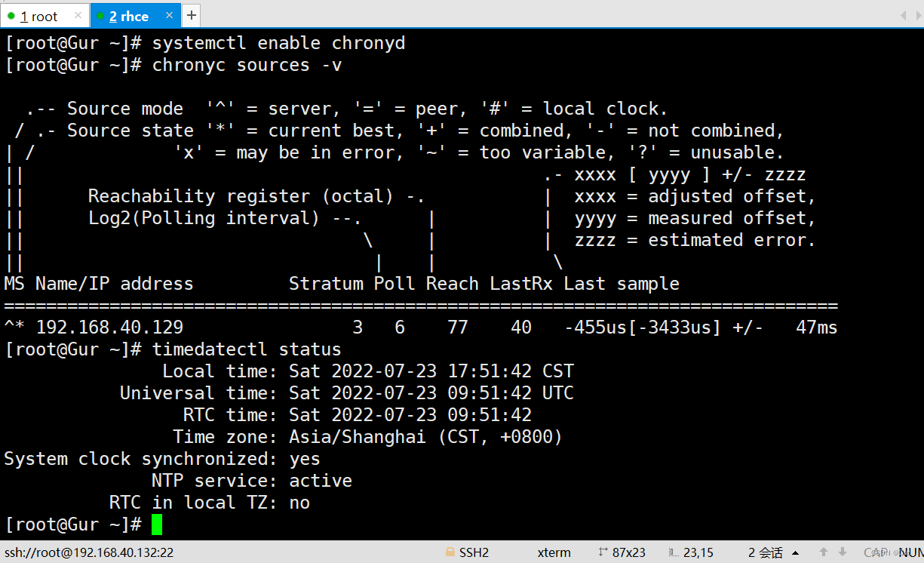Screen dimensions: 924x563
Task: Click the 'MS Name/IP address' column header
Action: [99, 284]
